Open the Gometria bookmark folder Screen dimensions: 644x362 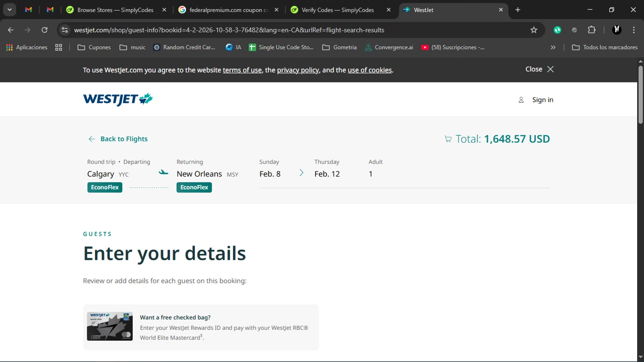339,47
